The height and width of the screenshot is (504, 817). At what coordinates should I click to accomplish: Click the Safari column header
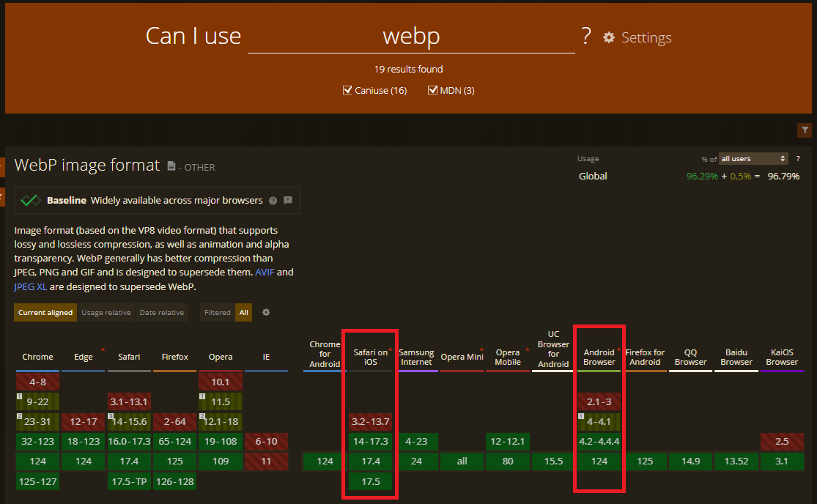click(129, 357)
